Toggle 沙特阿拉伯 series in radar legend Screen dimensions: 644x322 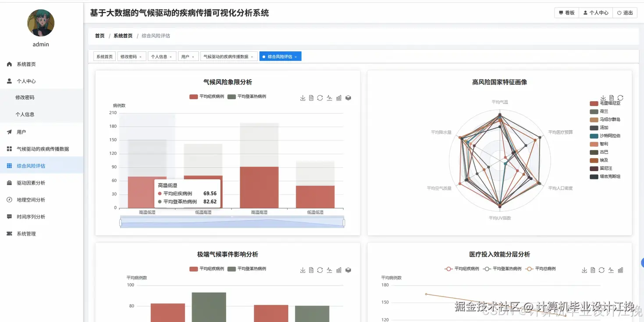(605, 136)
